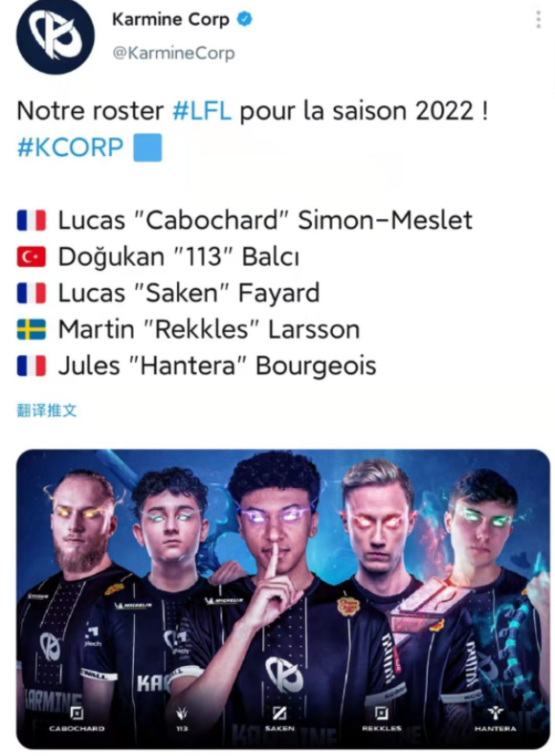
Task: Open the @KarmineCorp handle
Action: click(173, 53)
